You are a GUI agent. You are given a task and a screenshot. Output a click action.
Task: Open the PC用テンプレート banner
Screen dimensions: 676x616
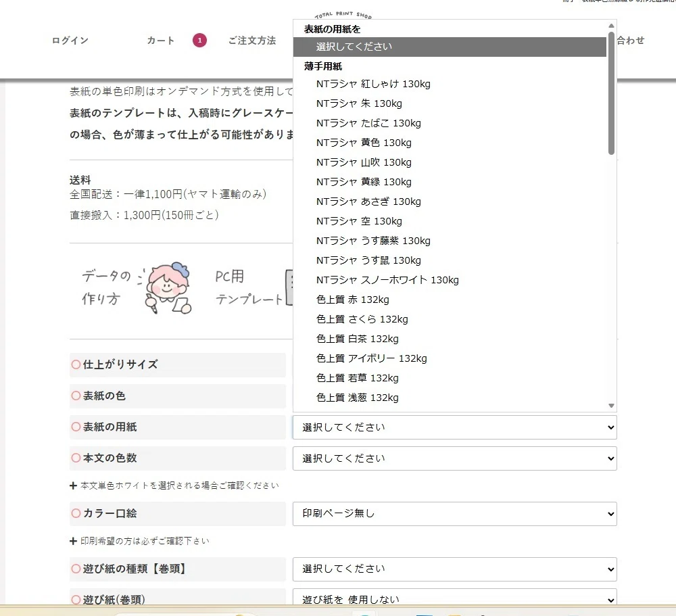pos(254,288)
